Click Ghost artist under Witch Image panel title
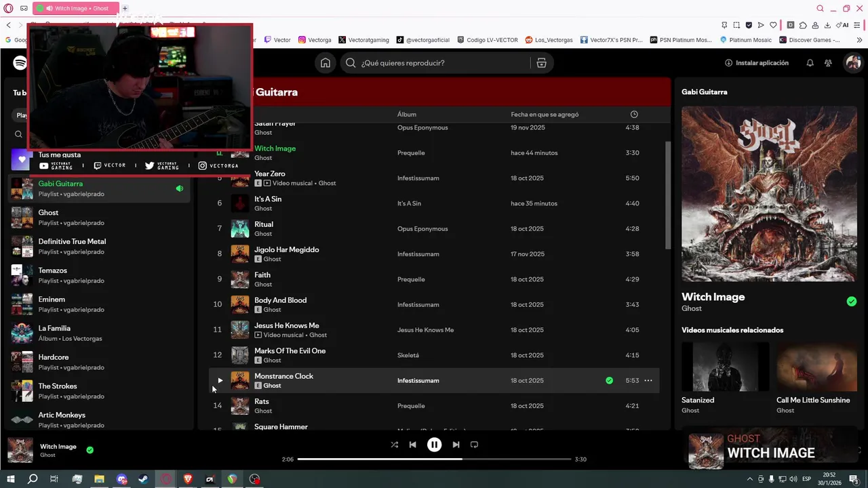This screenshot has height=488, width=868. click(692, 308)
